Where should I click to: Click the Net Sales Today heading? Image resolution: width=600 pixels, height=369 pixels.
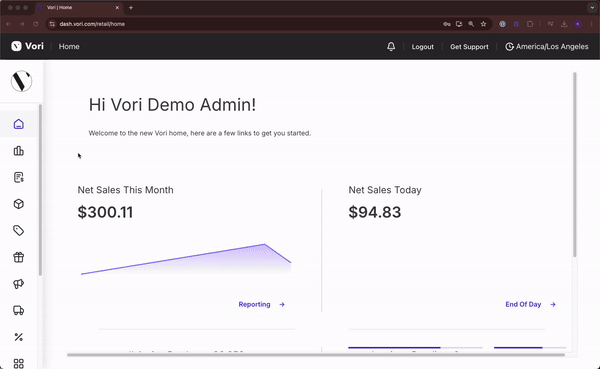coord(385,190)
